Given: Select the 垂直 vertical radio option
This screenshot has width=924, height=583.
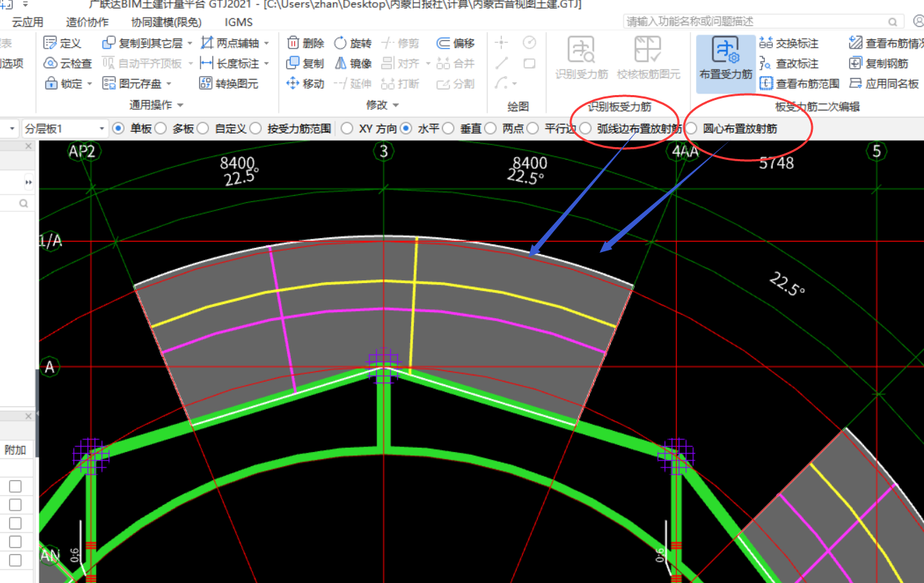Looking at the screenshot, I should click(x=448, y=129).
